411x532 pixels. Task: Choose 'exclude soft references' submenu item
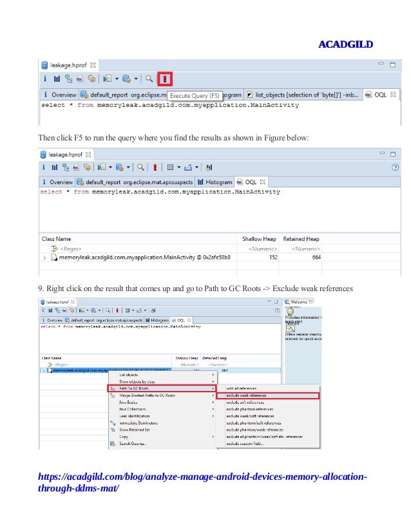pos(268,403)
